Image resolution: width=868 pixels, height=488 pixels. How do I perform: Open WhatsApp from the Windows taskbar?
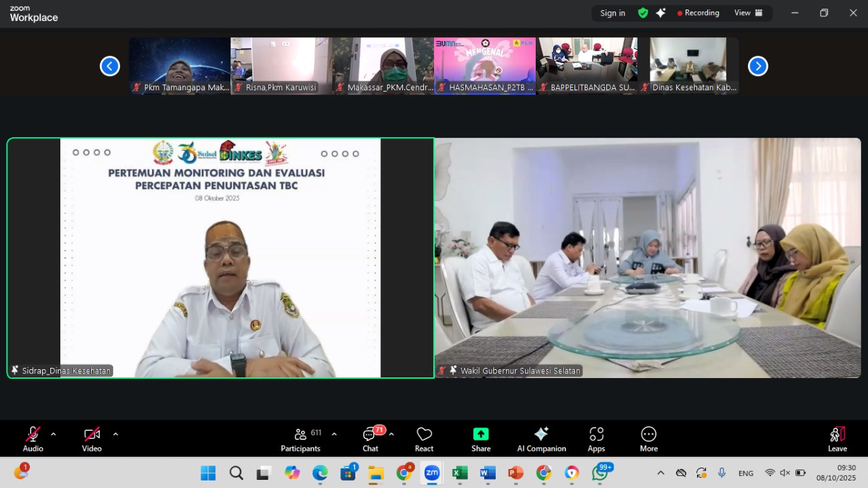coord(599,473)
